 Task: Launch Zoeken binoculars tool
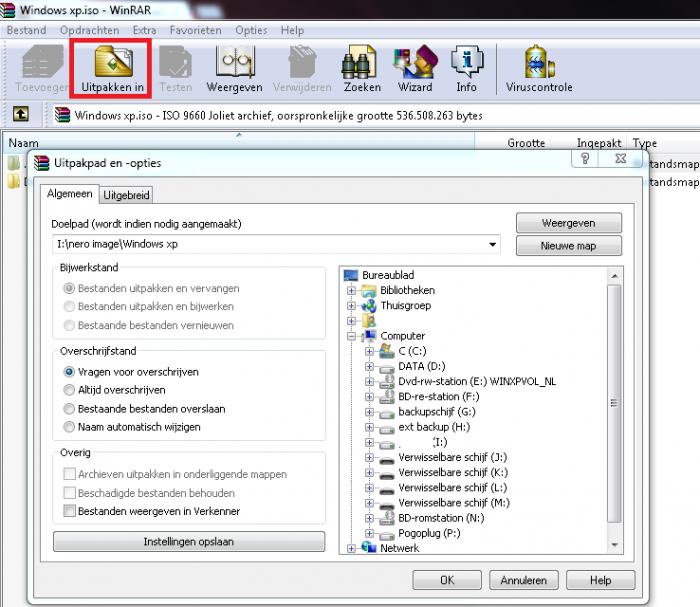click(x=361, y=62)
